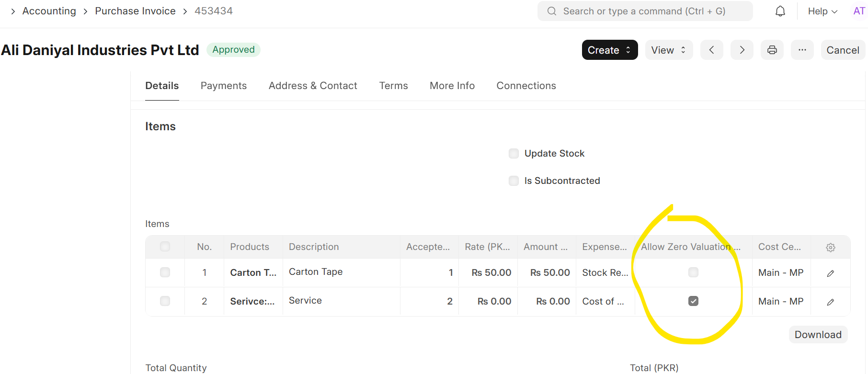Screen dimensions: 868x374
Task: Switch to Terms tab
Action: (x=393, y=86)
